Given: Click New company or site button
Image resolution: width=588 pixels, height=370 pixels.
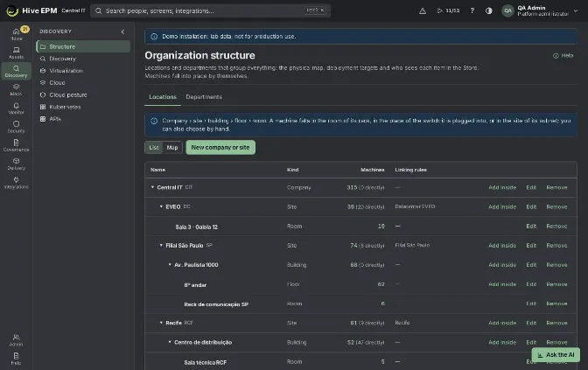Looking at the screenshot, I should coord(220,147).
